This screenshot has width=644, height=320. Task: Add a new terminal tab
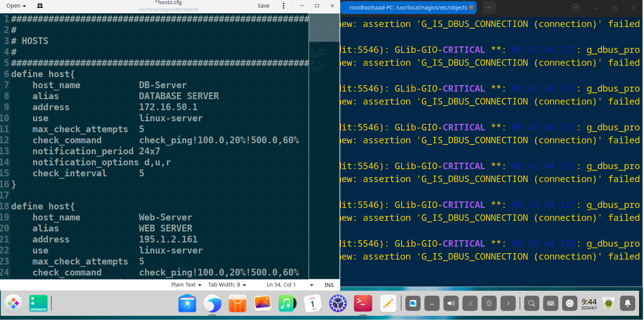coord(489,8)
